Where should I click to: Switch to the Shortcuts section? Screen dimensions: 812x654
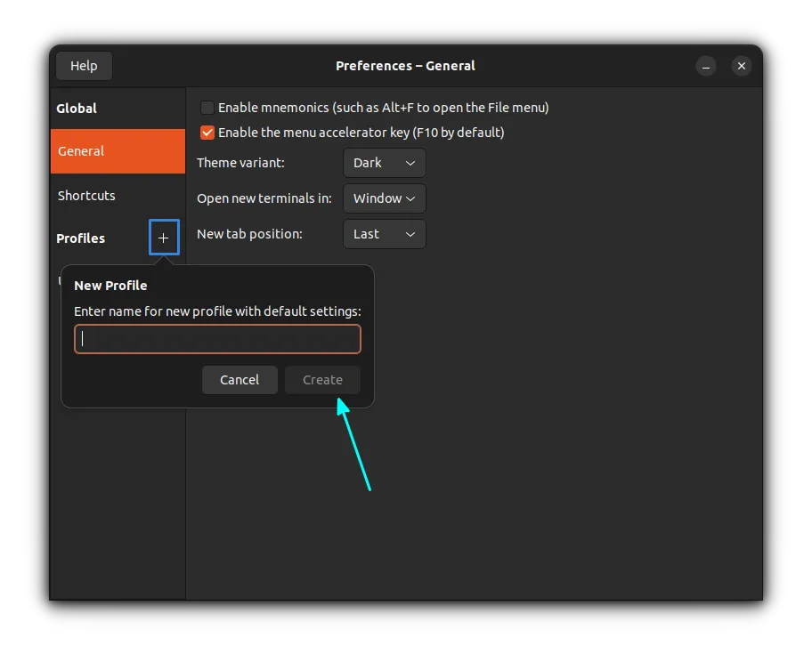pos(86,195)
